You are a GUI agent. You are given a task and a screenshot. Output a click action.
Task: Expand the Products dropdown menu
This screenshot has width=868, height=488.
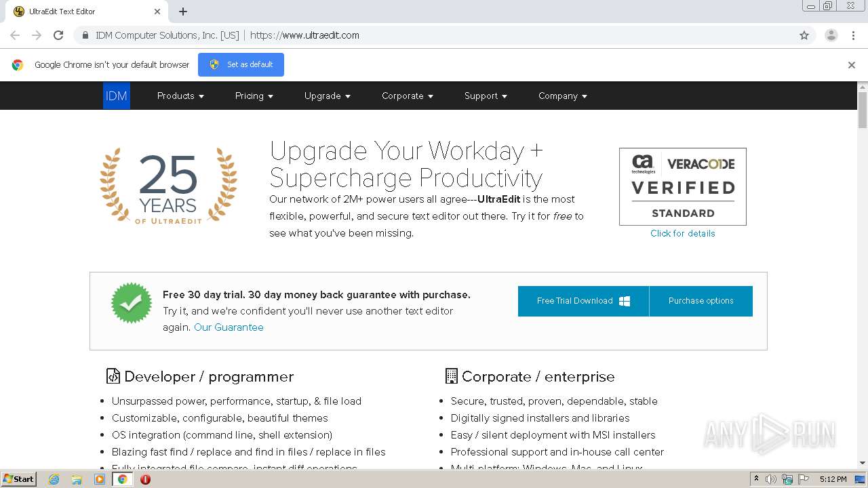point(180,96)
